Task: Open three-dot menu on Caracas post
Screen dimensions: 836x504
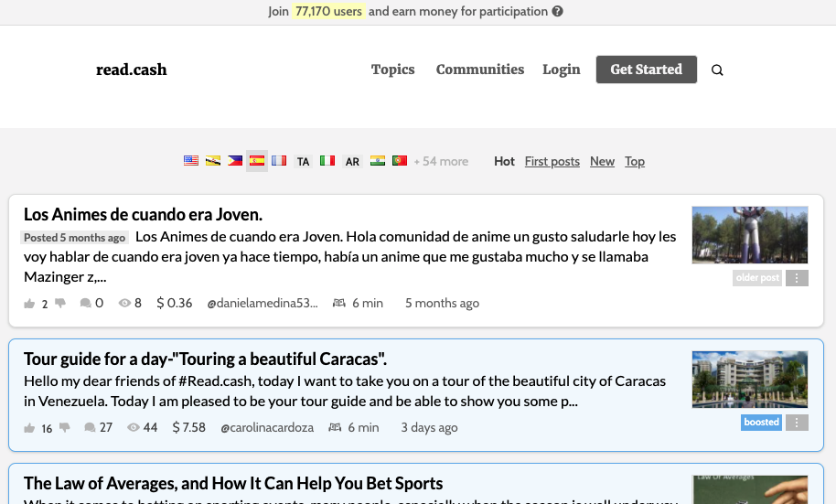Action: [x=797, y=423]
